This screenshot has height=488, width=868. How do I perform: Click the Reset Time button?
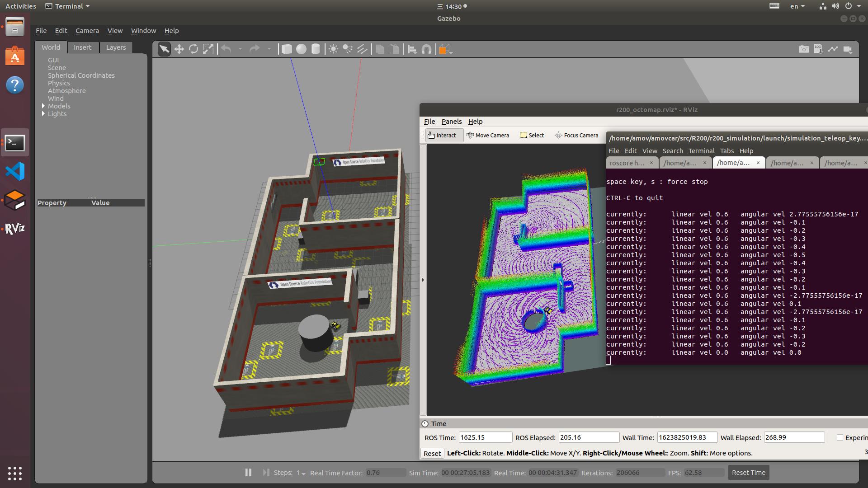tap(749, 473)
